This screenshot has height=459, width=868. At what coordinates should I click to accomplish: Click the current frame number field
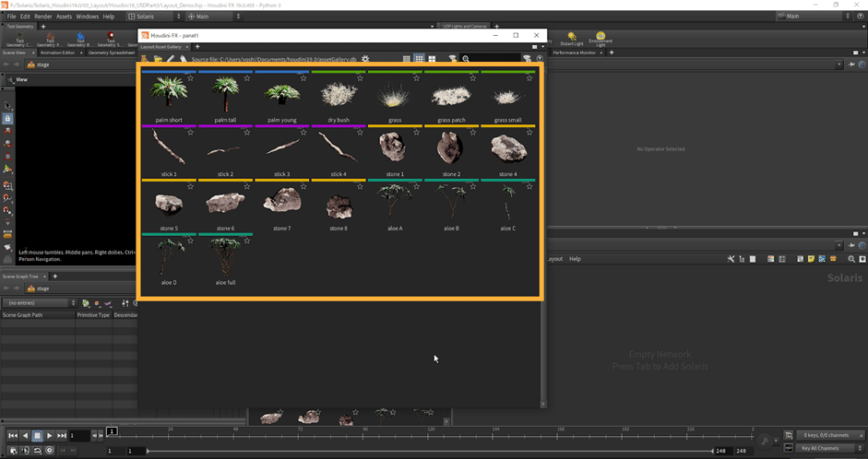(79, 436)
